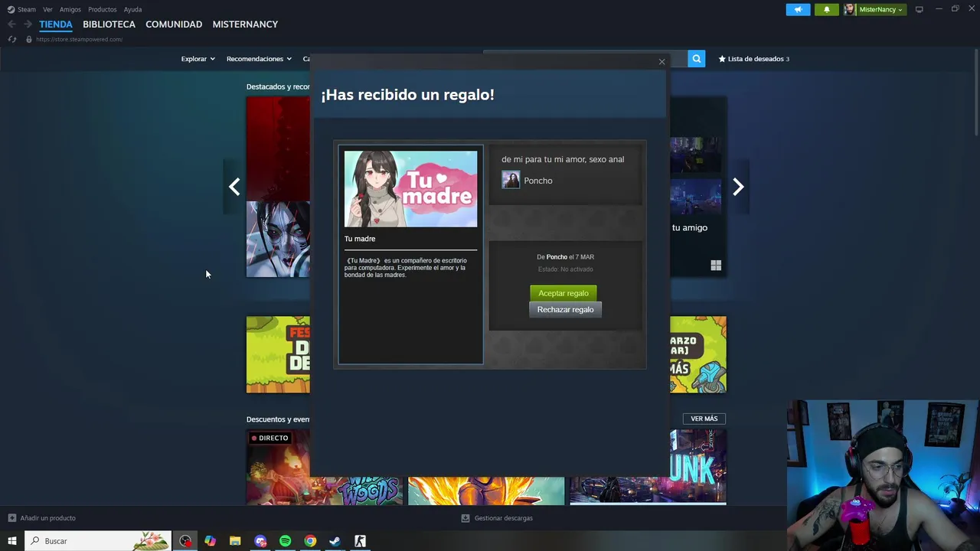This screenshot has width=980, height=551.
Task: Open File Explorer from taskbar
Action: pyautogui.click(x=235, y=541)
